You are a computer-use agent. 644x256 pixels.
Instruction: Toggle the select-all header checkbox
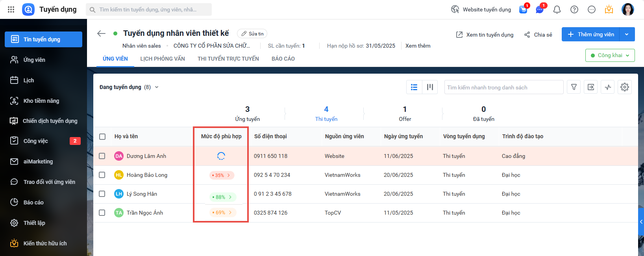(x=102, y=137)
